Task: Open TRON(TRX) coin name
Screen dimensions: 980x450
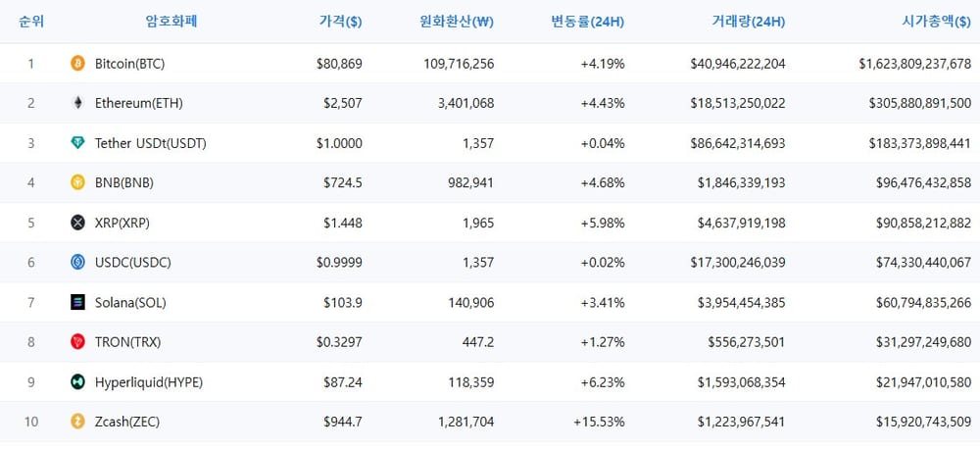Action: (x=128, y=342)
